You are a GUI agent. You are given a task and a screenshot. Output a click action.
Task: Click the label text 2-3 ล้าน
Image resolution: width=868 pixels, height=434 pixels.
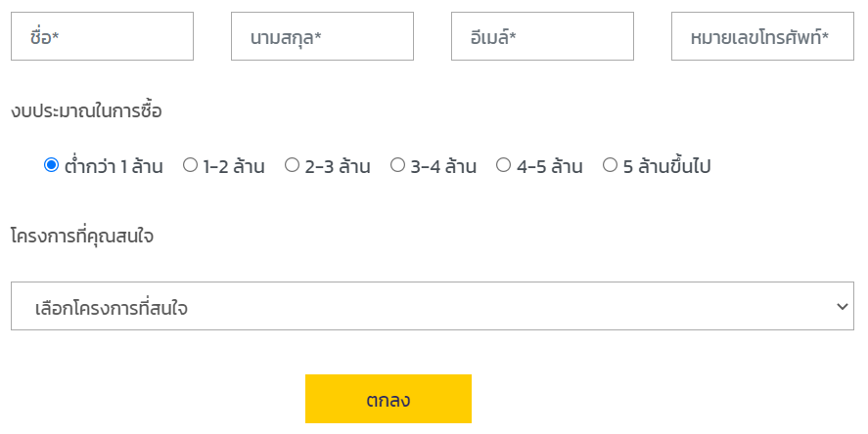[x=338, y=166]
